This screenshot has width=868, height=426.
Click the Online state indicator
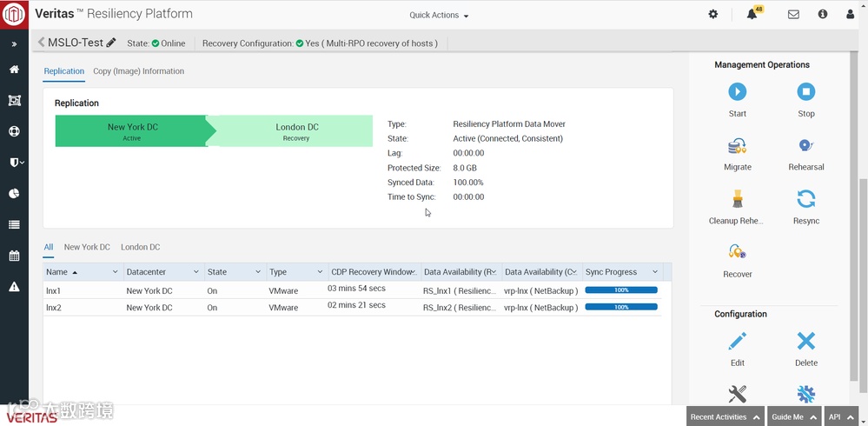[169, 43]
